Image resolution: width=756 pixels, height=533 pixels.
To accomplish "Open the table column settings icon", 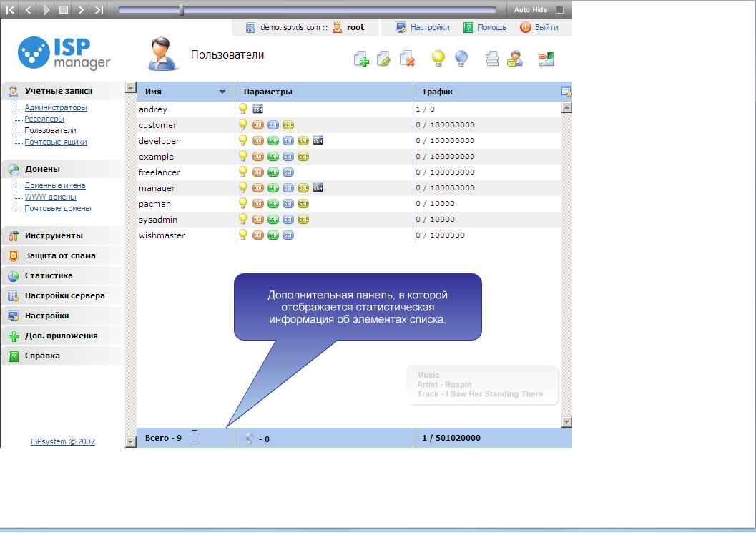I will click(x=566, y=92).
